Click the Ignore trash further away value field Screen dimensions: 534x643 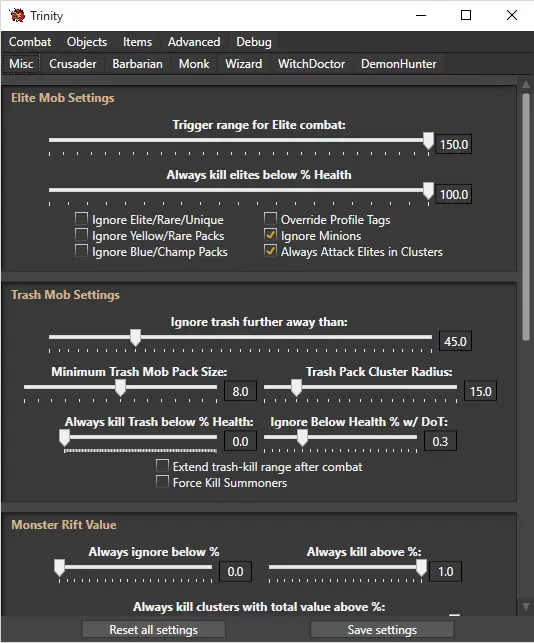click(x=455, y=341)
